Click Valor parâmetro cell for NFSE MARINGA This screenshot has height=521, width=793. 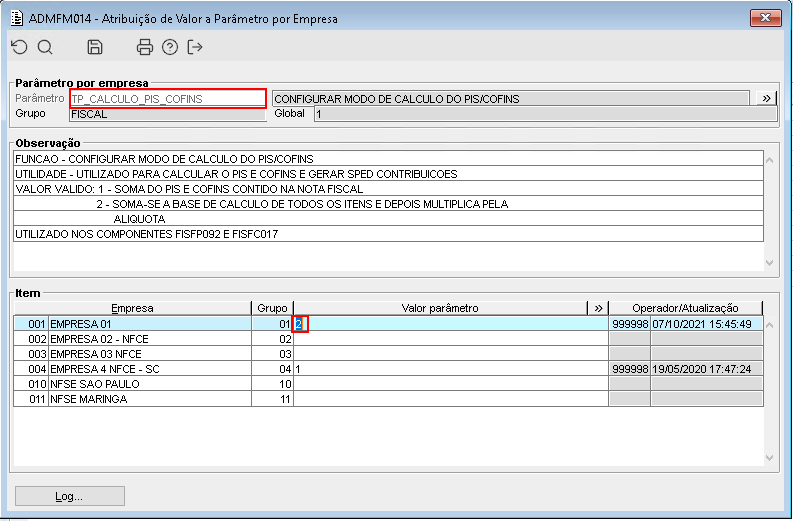click(x=451, y=399)
